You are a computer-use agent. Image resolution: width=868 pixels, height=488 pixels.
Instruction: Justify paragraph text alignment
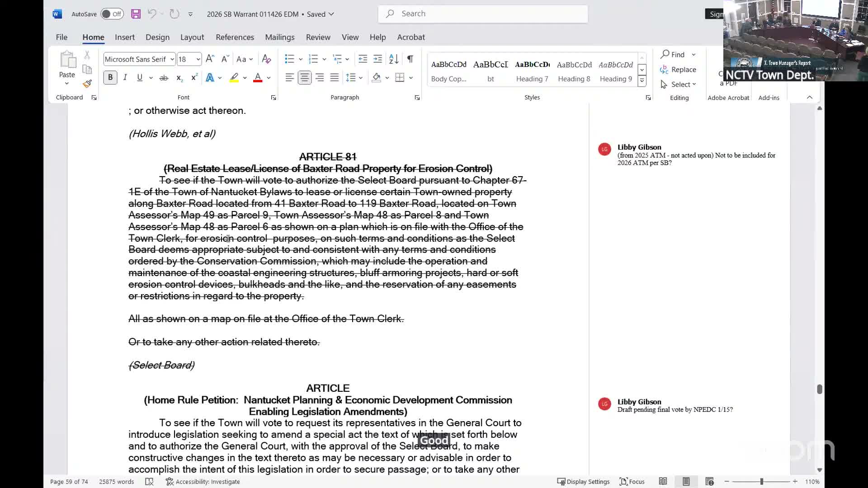[334, 78]
